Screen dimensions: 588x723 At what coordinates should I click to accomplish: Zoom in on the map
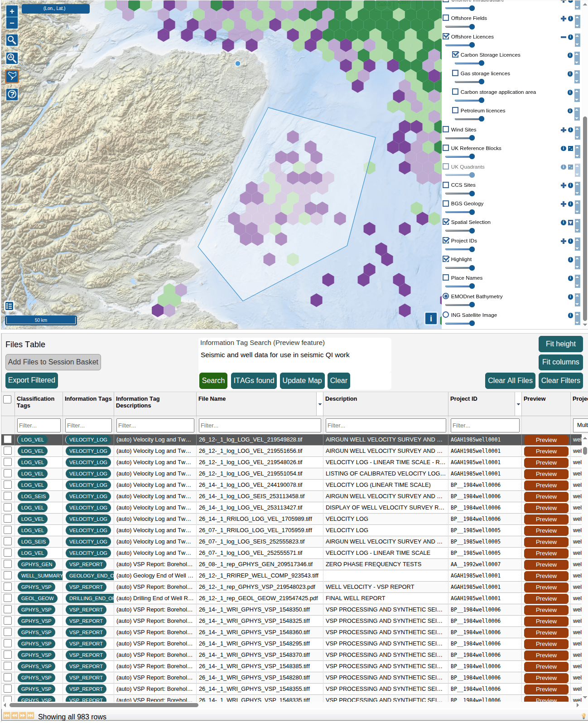12,11
